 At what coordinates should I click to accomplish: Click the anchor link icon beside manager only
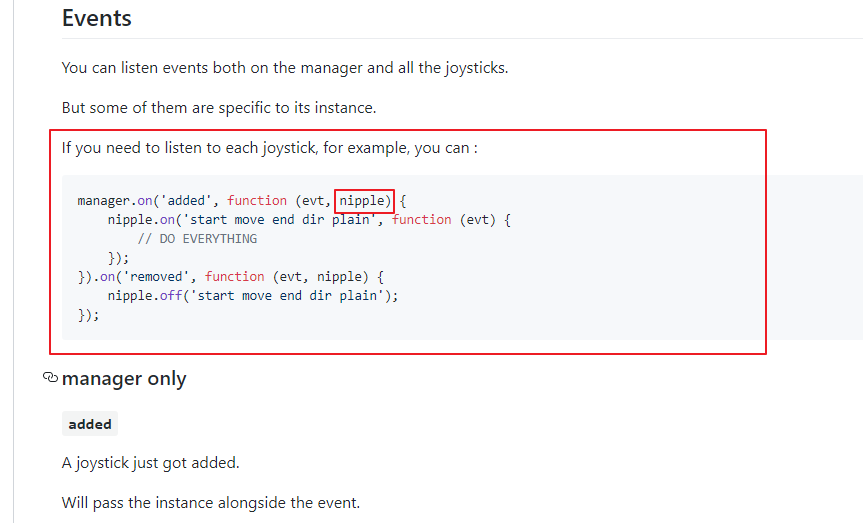pyautogui.click(x=50, y=378)
